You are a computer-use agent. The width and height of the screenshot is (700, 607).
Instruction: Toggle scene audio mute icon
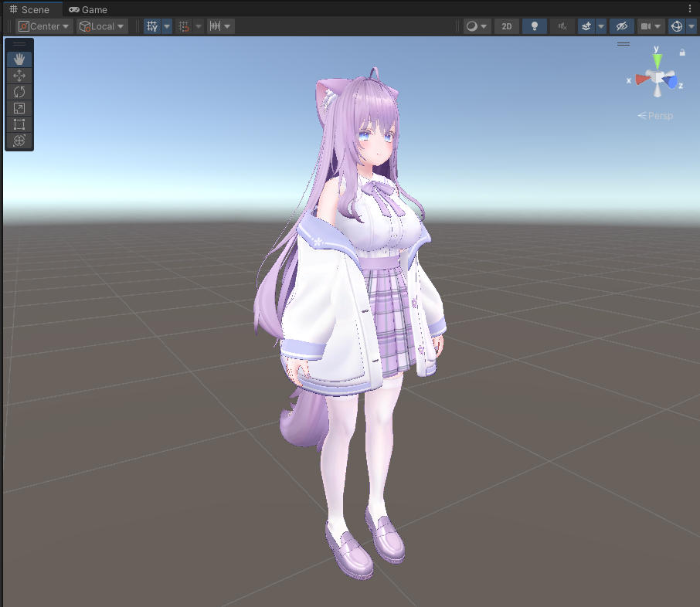click(562, 26)
